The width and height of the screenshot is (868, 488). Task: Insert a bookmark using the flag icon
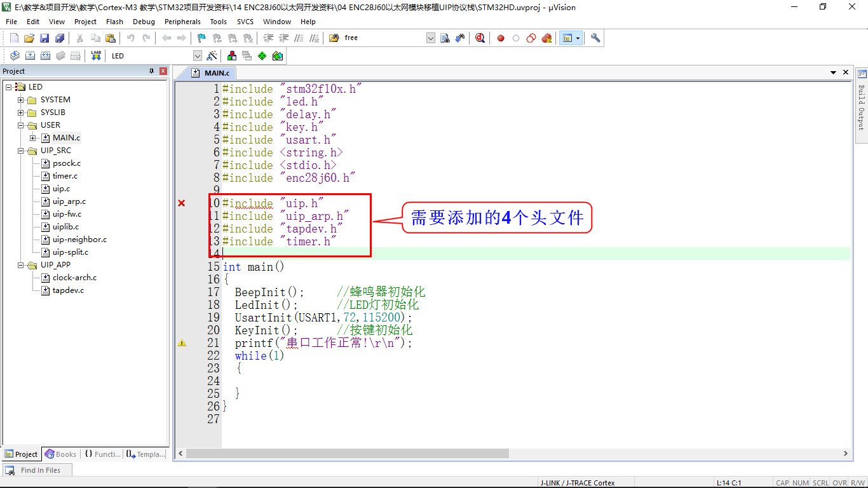(201, 37)
